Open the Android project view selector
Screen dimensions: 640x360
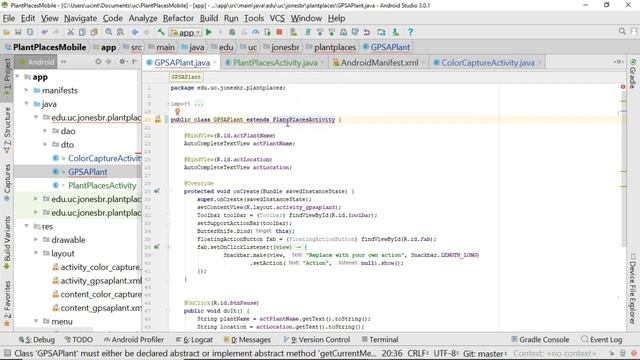pos(36,62)
